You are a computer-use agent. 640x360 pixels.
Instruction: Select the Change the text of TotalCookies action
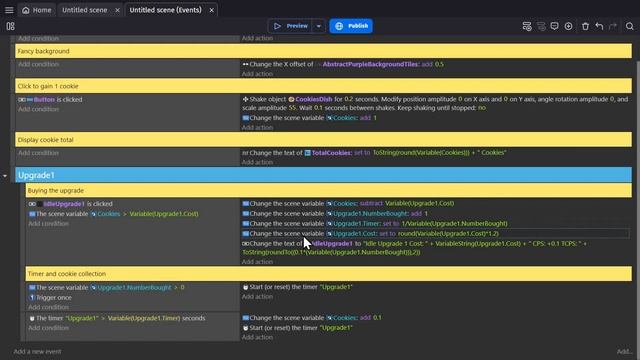click(x=374, y=153)
